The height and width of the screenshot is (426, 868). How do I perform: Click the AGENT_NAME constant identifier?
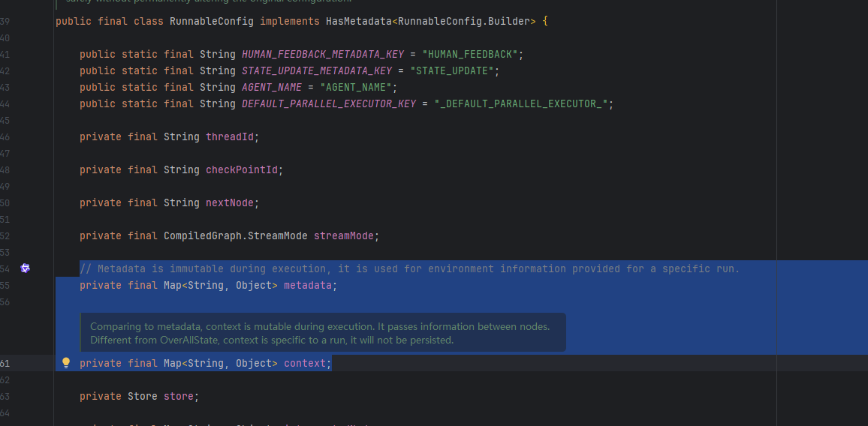point(272,88)
